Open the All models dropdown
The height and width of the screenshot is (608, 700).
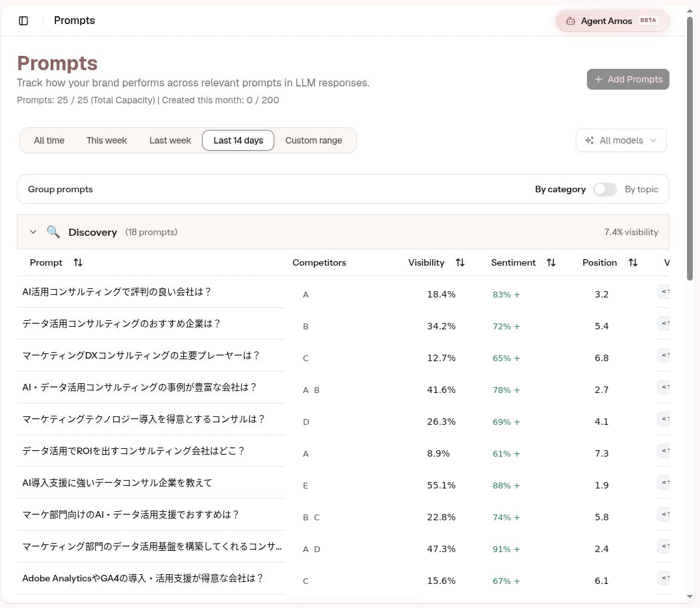pyautogui.click(x=621, y=140)
